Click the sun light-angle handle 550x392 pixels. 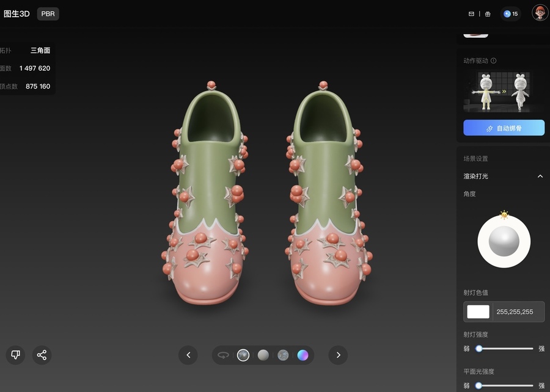tap(504, 214)
